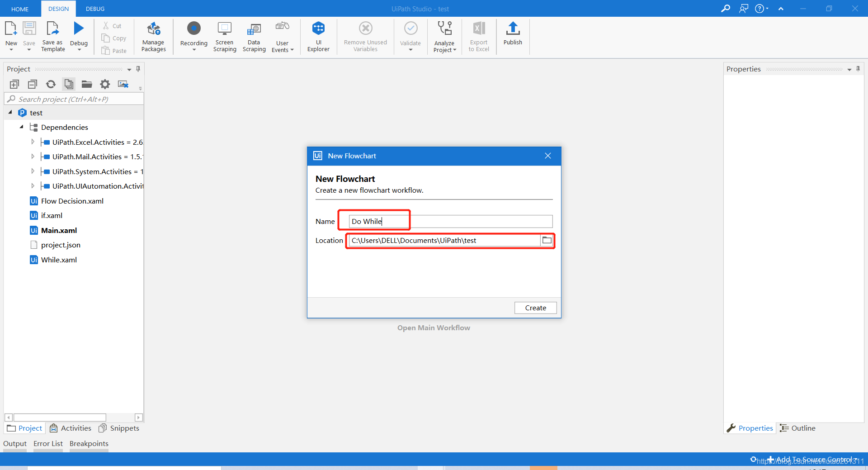The width and height of the screenshot is (868, 470).
Task: Expand UiPath.Mail.Activities dependency
Action: pyautogui.click(x=33, y=156)
